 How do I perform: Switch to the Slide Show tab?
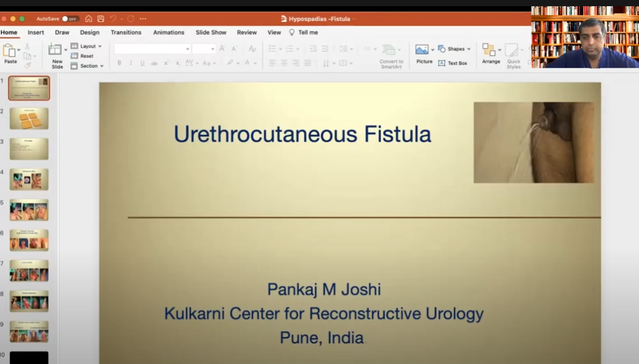click(x=211, y=33)
